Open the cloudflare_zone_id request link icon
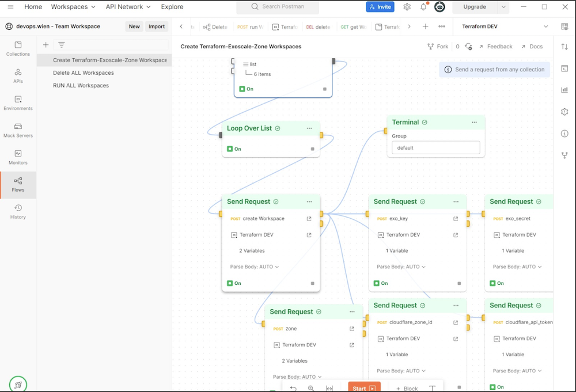This screenshot has height=392, width=576. pos(456,322)
